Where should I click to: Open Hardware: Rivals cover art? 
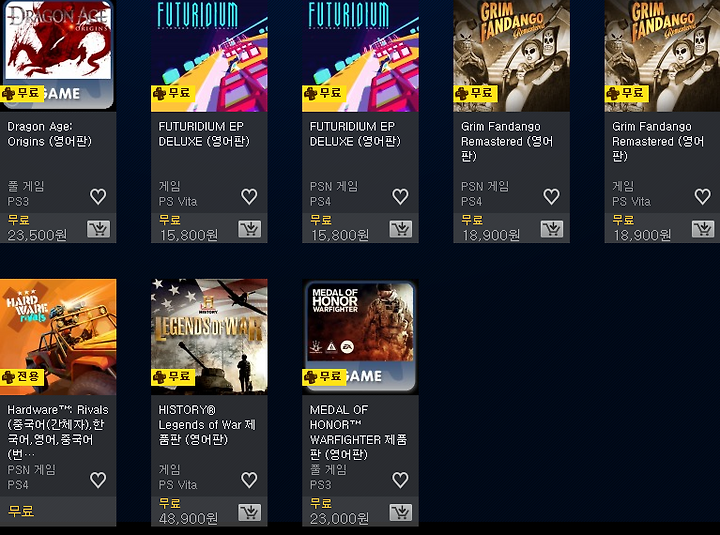tap(58, 337)
